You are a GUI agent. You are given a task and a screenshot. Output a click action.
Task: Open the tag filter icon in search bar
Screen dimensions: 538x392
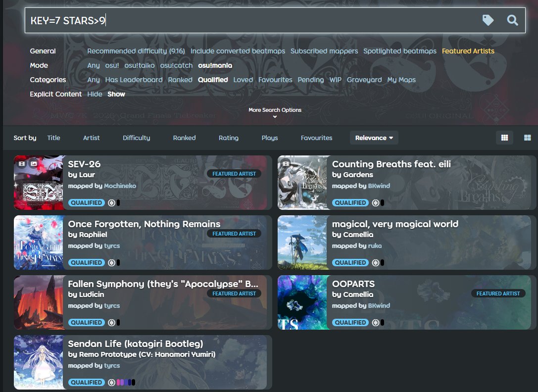(488, 20)
